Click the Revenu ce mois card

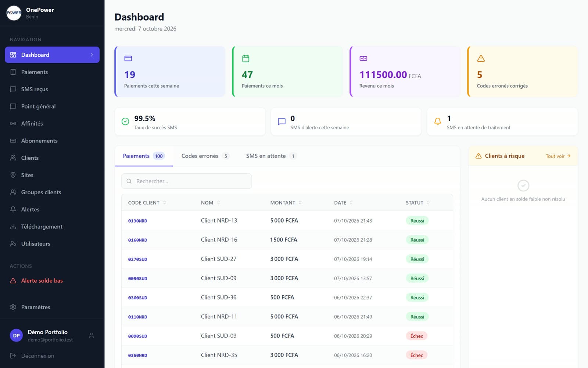(405, 72)
